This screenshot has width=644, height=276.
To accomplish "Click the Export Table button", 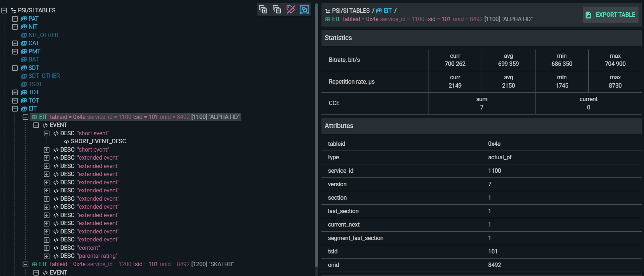I will point(611,15).
